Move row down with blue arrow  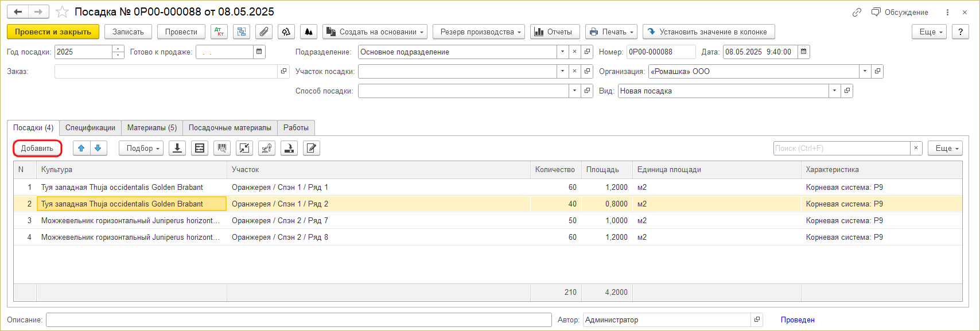(x=98, y=149)
